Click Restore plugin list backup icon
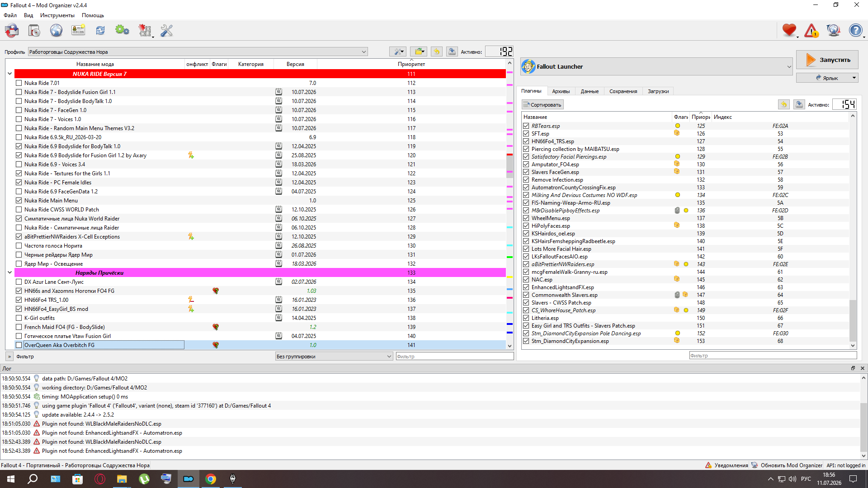Image resolution: width=868 pixels, height=488 pixels. [784, 104]
